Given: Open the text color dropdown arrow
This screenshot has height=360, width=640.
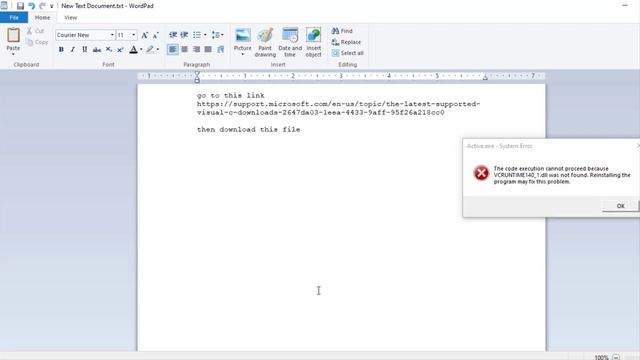Looking at the screenshot, I should (141, 49).
